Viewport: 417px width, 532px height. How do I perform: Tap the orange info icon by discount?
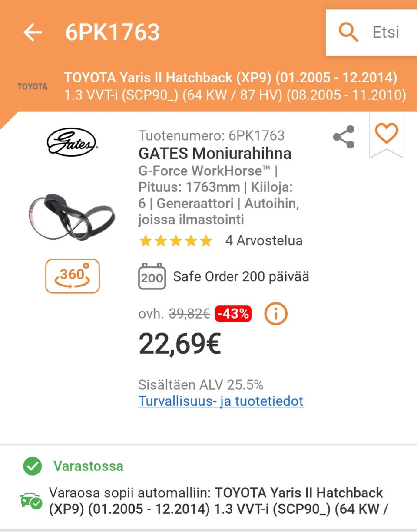276,314
